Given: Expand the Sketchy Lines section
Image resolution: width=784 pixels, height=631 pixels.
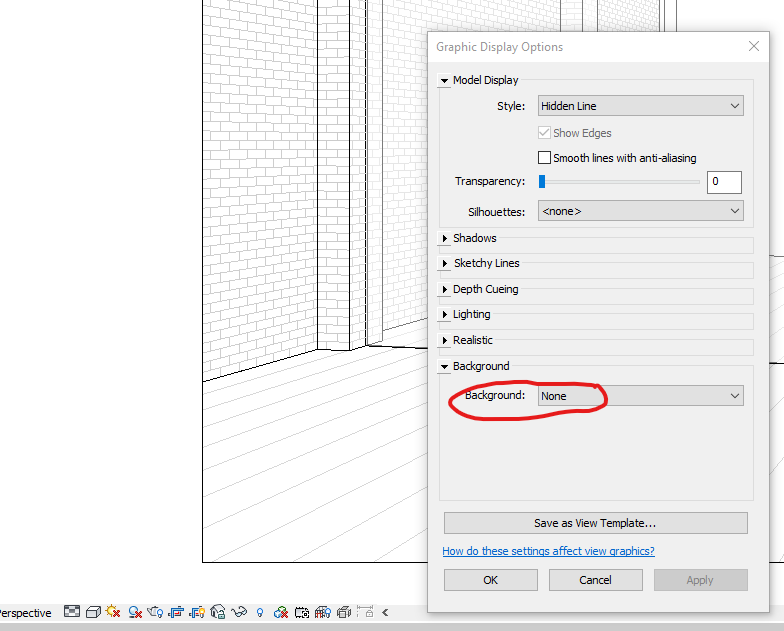Looking at the screenshot, I should [444, 263].
